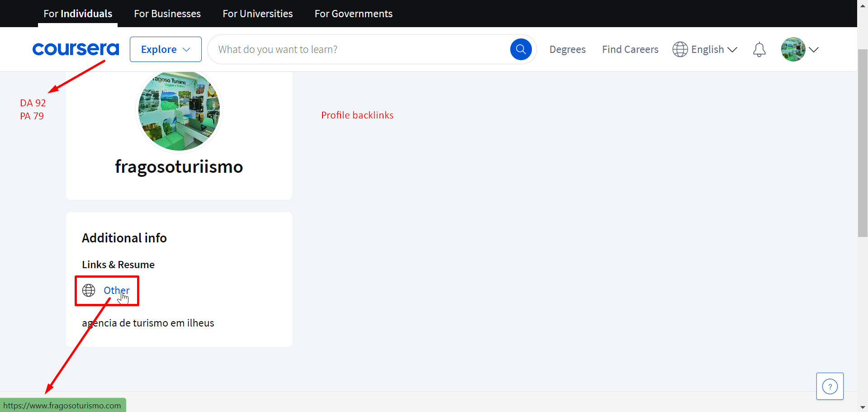
Task: Click the blue search magnifier button
Action: 521,49
